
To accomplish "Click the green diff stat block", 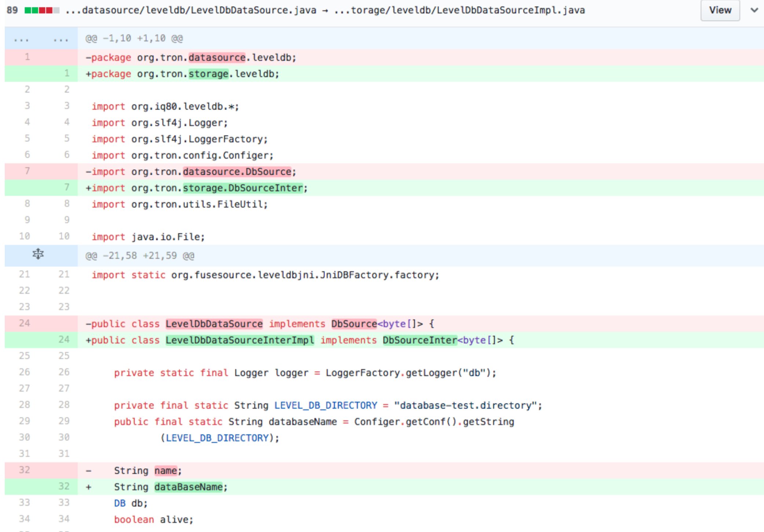I will 29,10.
